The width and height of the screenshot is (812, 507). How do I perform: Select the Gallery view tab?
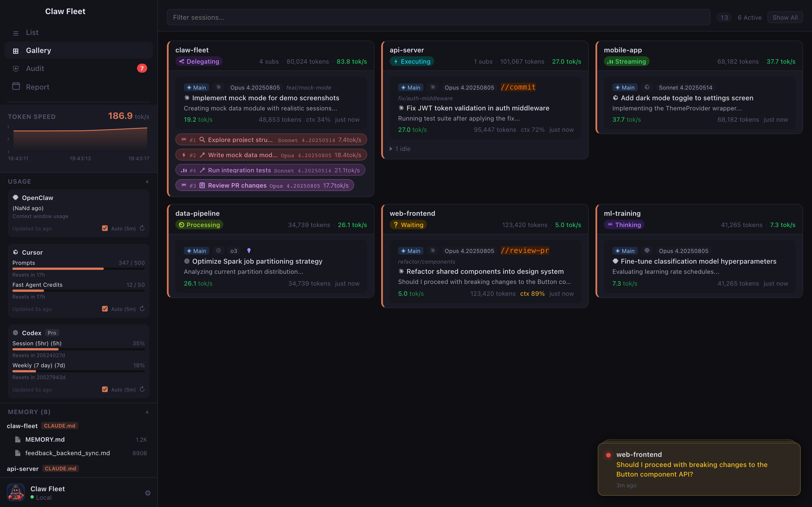tap(38, 51)
